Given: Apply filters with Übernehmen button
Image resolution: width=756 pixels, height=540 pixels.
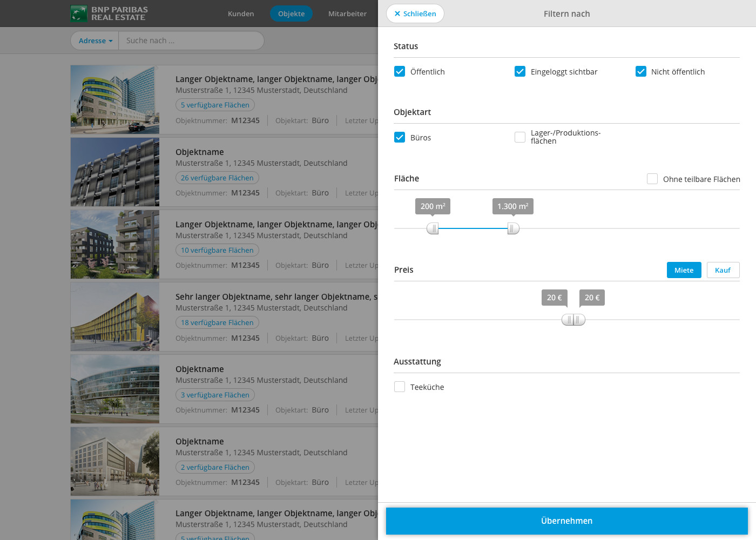Looking at the screenshot, I should point(567,521).
